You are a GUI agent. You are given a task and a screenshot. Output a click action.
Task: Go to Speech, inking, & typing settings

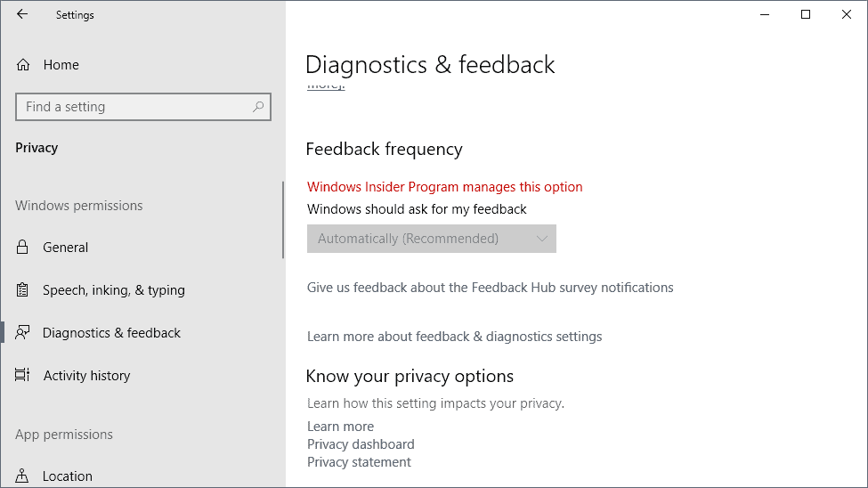[x=113, y=290]
